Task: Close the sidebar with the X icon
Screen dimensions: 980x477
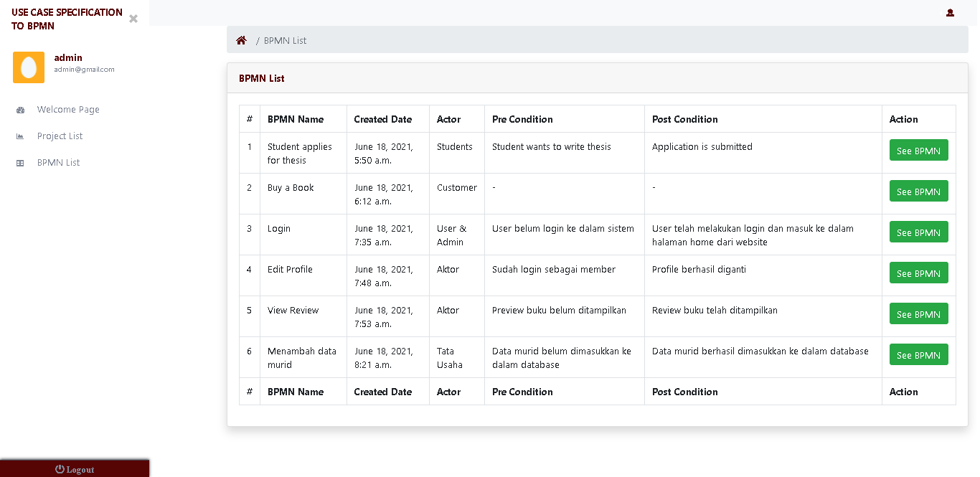Action: 133,19
